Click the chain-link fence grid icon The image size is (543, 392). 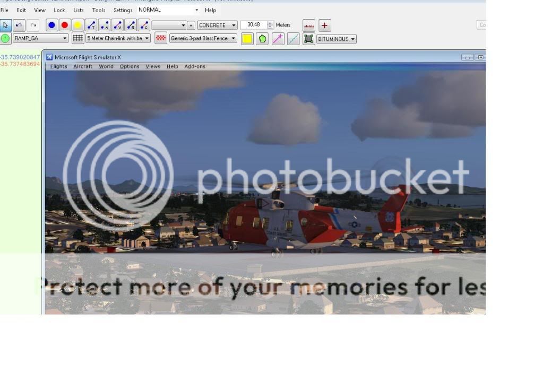[78, 38]
